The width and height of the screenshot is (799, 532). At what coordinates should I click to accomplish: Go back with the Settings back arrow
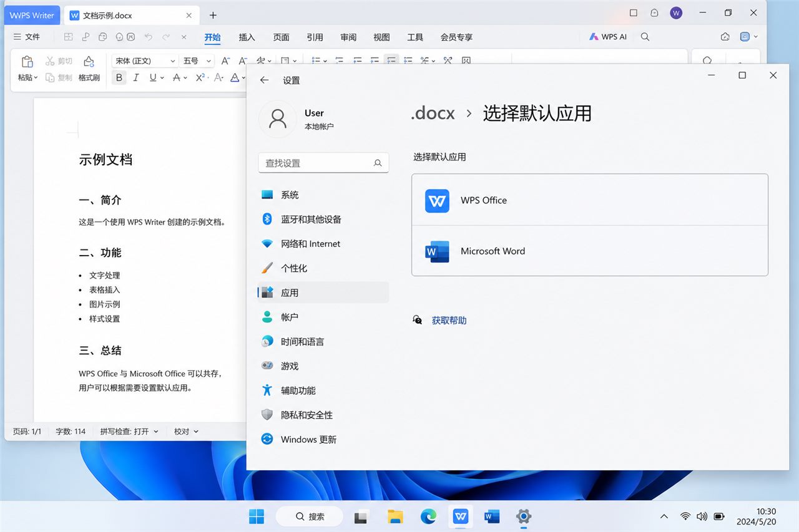[x=264, y=80]
